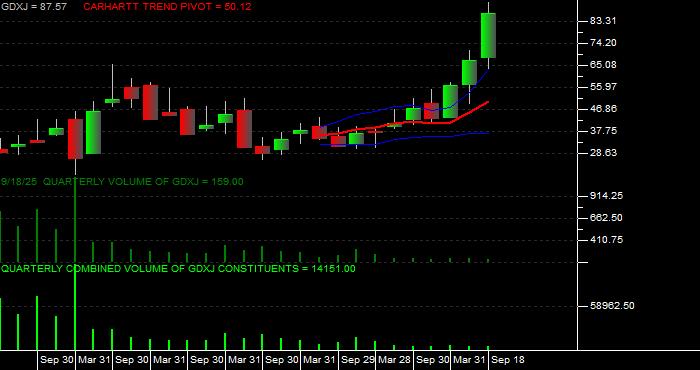This screenshot has height=370, width=700.
Task: Click the 37.75 price axis label
Action: [x=604, y=131]
